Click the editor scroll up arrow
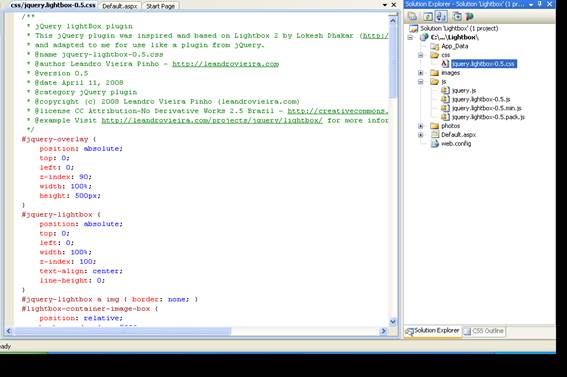567x377 pixels. pos(393,21)
